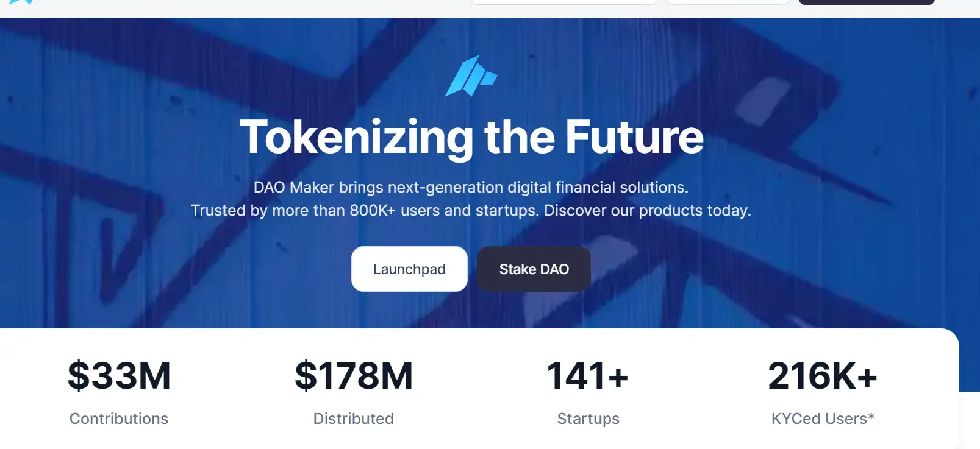Select the Startups label
Viewport: 980px width, 449px height.
coord(588,419)
